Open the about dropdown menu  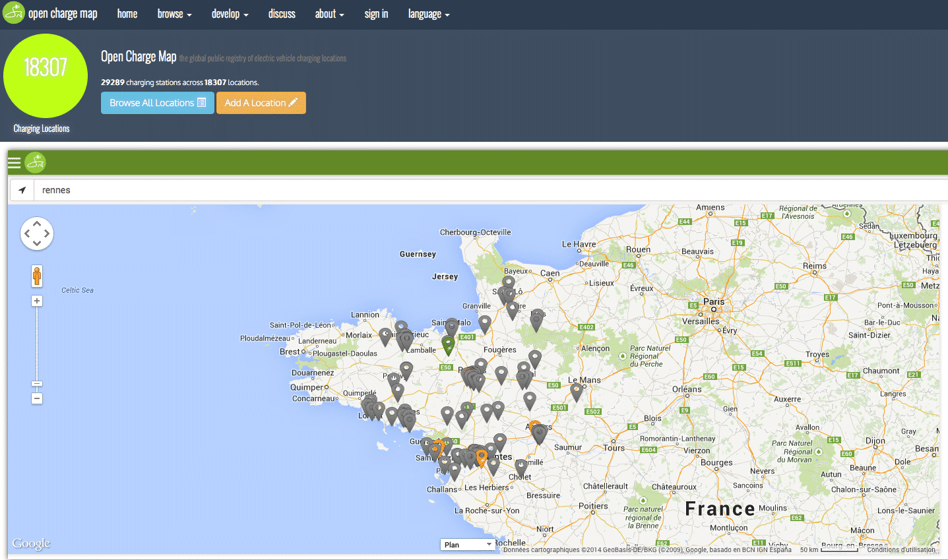329,14
